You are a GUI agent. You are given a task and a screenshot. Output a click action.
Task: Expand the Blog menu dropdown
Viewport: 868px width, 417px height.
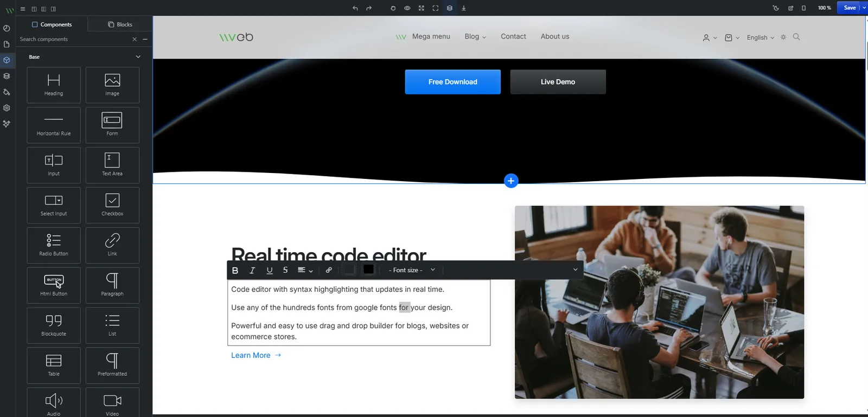pyautogui.click(x=475, y=36)
